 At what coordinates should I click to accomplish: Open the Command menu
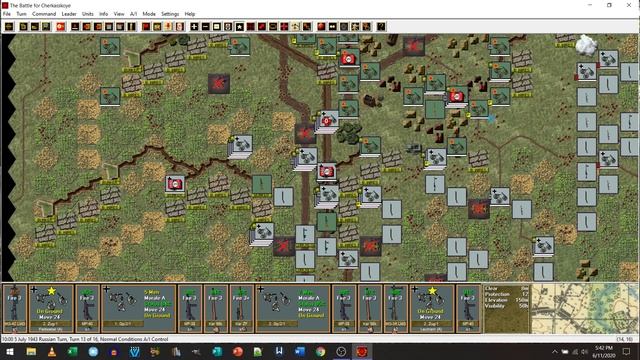[44, 14]
